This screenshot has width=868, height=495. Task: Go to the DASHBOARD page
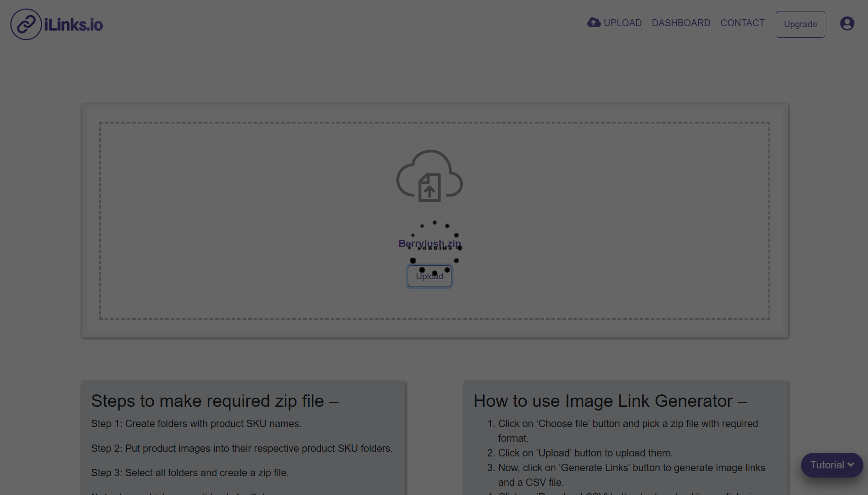click(681, 22)
